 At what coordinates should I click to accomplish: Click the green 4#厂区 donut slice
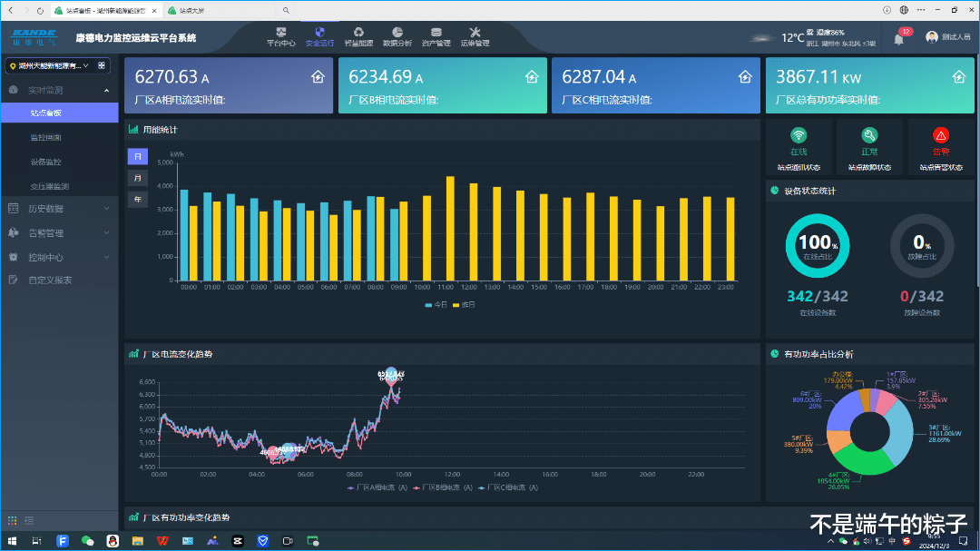click(867, 461)
